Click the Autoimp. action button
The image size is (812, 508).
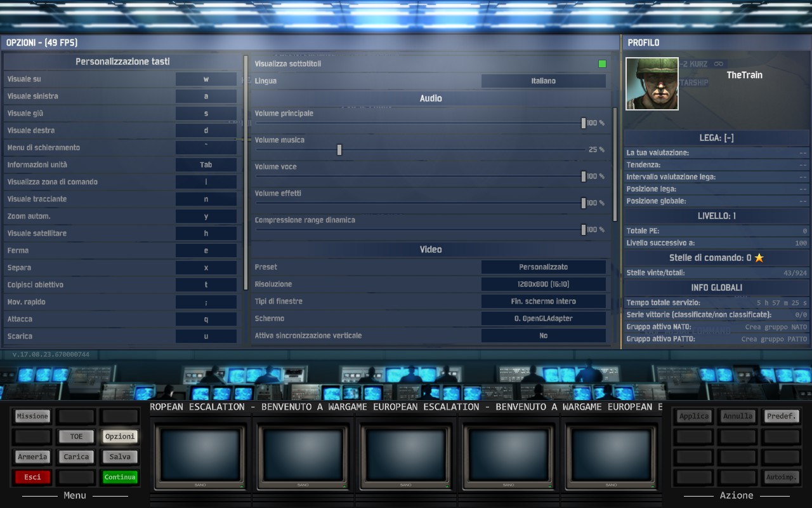[782, 478]
